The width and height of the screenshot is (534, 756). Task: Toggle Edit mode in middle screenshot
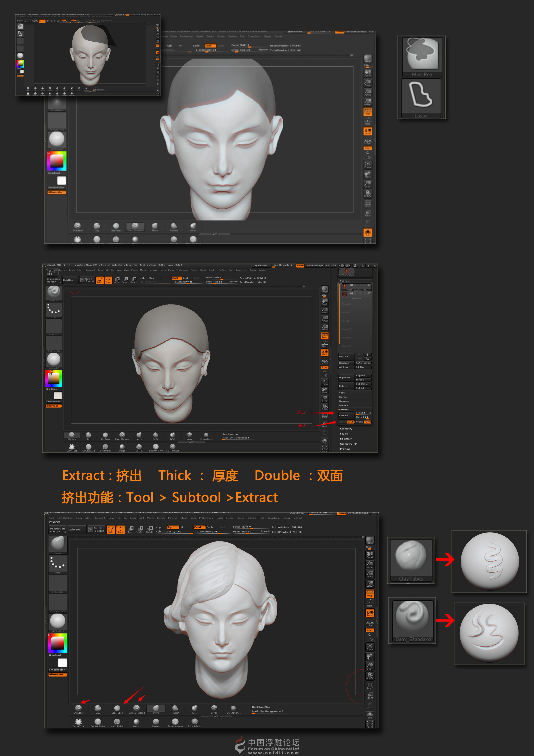click(x=99, y=280)
